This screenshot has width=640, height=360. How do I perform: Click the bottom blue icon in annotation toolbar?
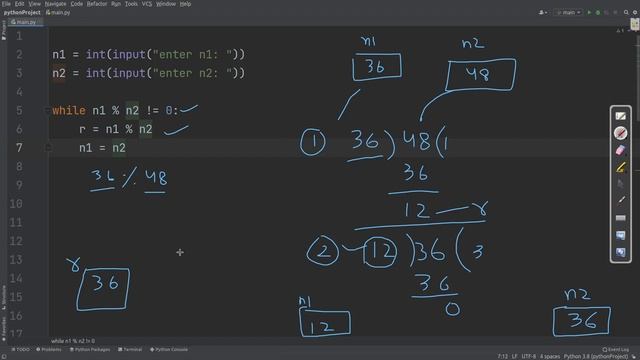tap(620, 252)
